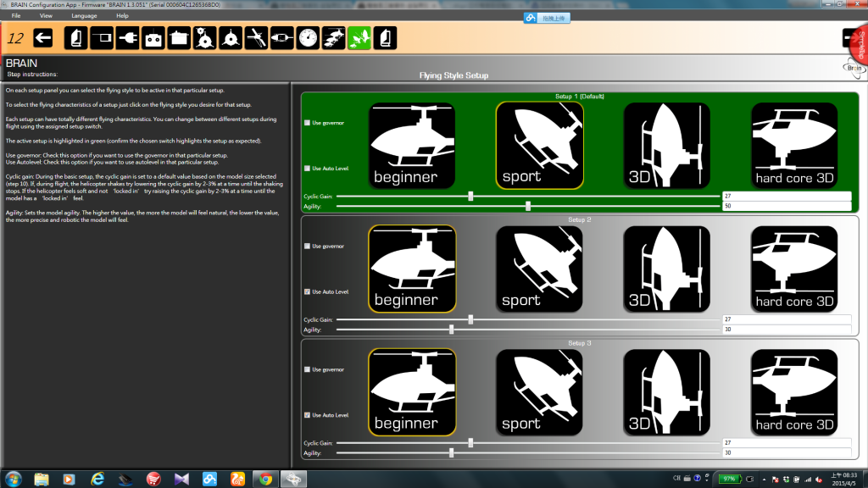Choose 3D style in Setup 1

coord(666,146)
